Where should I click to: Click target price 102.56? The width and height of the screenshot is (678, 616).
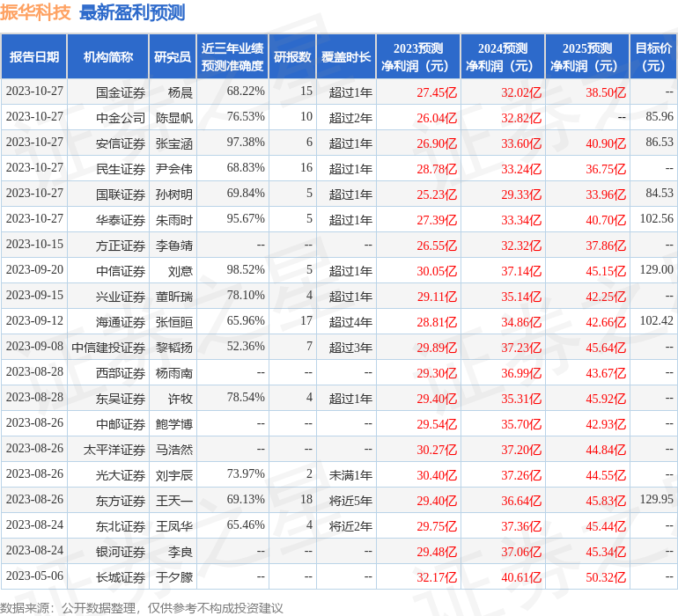pyautogui.click(x=656, y=218)
